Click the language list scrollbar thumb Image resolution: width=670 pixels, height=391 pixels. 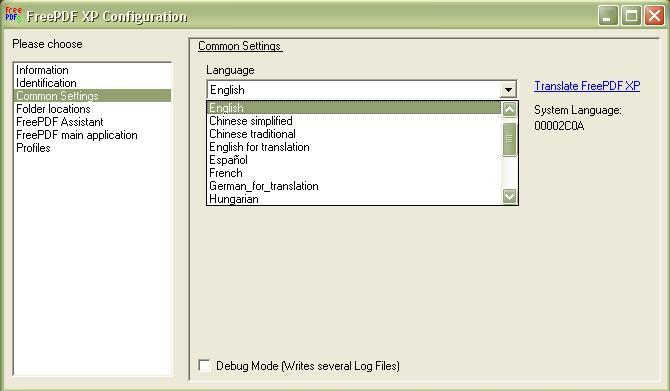(509, 139)
